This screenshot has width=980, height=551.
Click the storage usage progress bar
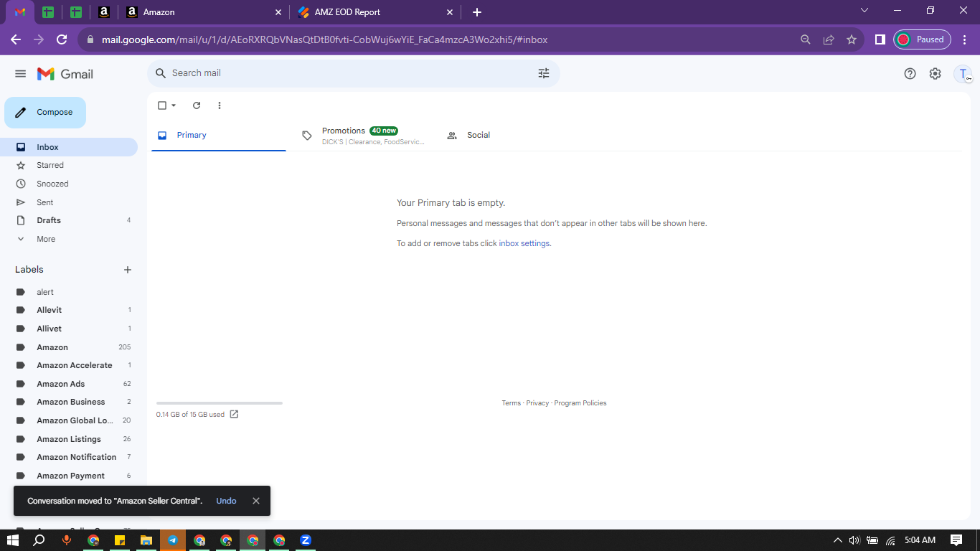[x=220, y=403]
